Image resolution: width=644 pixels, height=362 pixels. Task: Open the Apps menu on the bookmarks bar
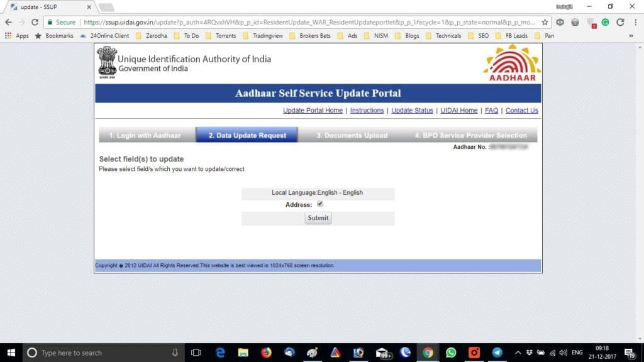pyautogui.click(x=17, y=36)
